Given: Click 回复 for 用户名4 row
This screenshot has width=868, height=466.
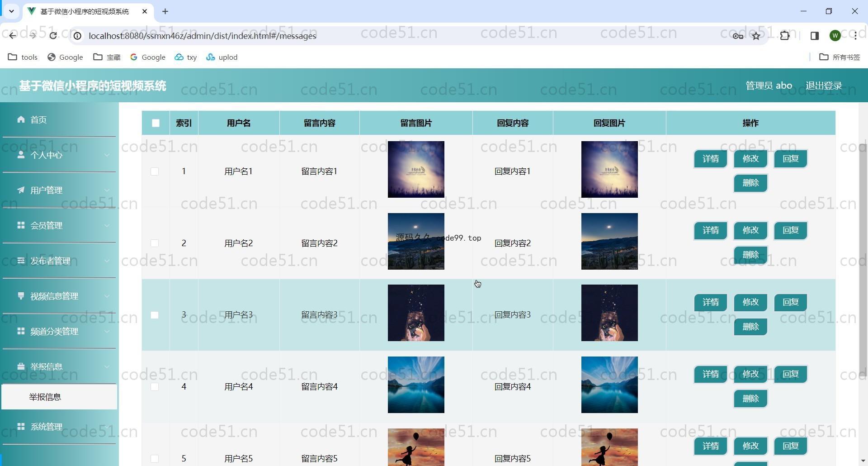Looking at the screenshot, I should (x=791, y=374).
